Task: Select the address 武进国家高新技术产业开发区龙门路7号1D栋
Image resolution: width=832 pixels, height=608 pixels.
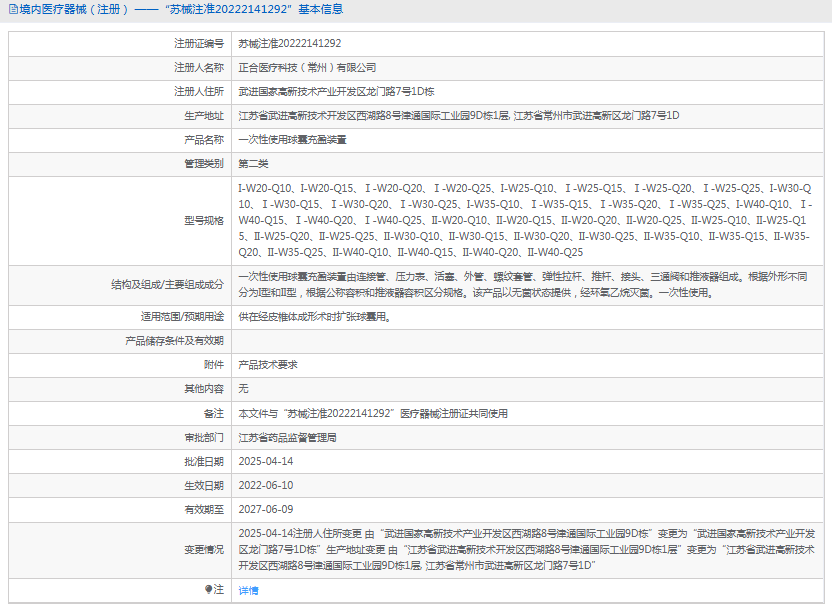Action: 336,91
